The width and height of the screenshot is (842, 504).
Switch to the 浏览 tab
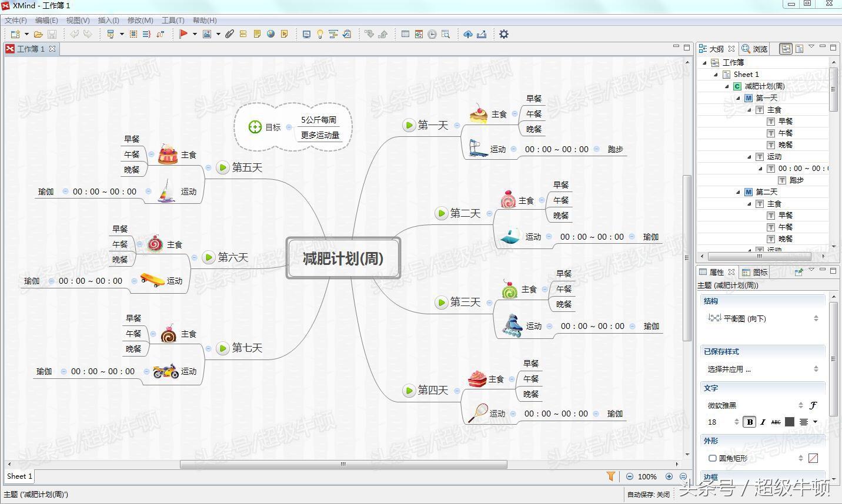754,49
